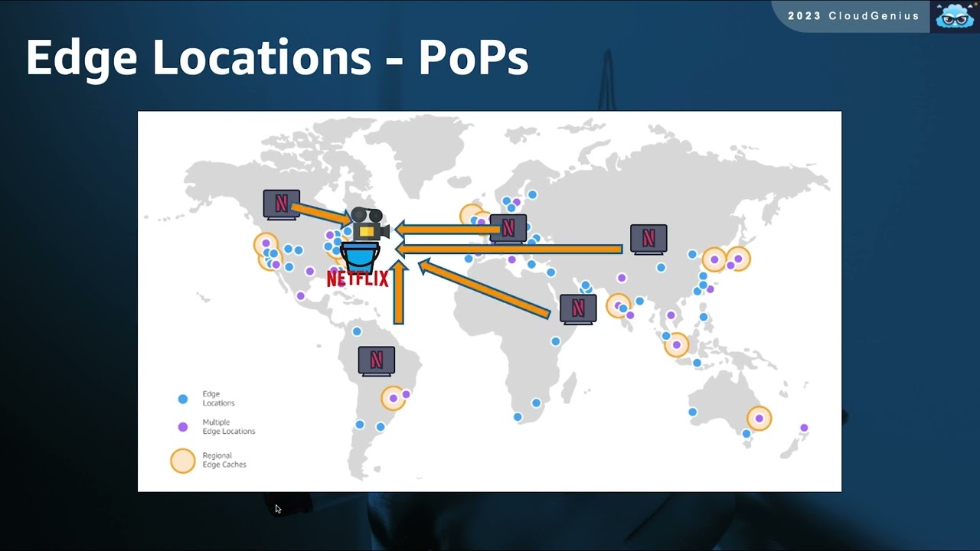Click the blue edge dot in Western Australia

pyautogui.click(x=692, y=412)
